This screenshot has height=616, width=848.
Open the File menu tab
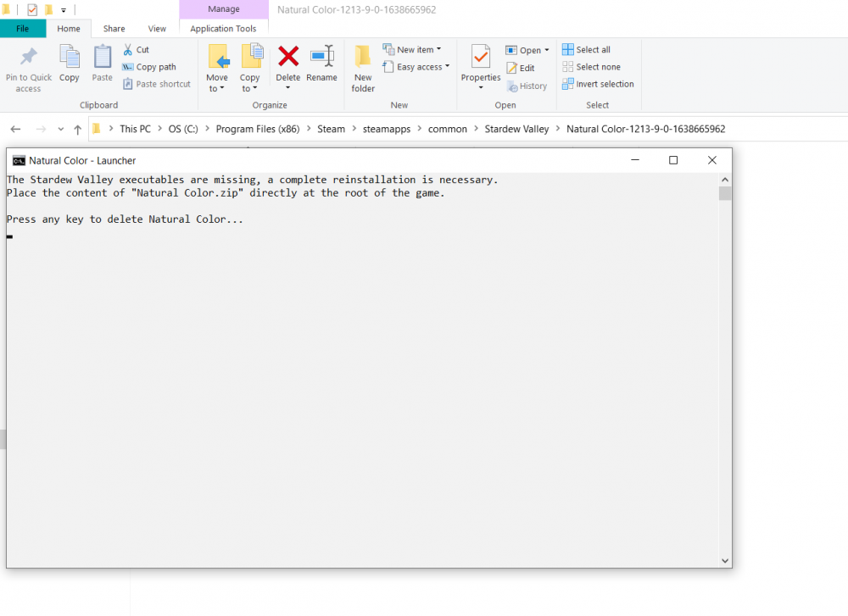point(23,28)
